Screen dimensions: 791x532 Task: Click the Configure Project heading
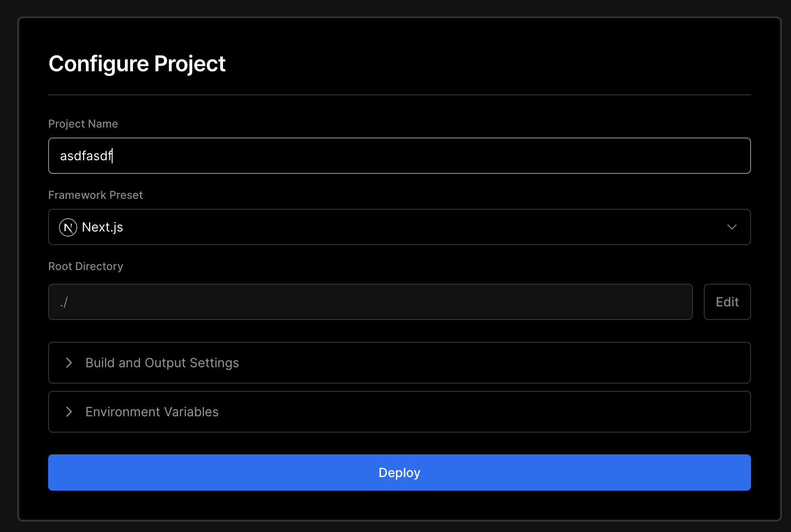click(137, 64)
